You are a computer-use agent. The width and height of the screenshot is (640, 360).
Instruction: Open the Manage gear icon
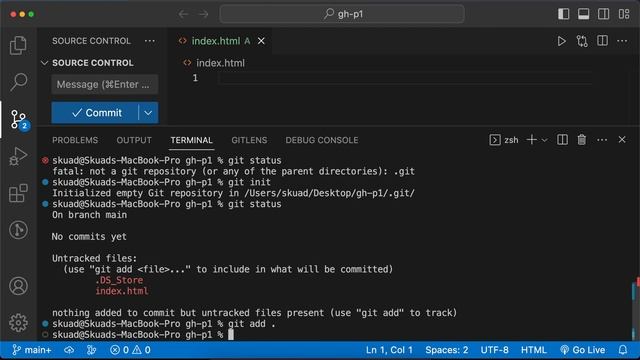pyautogui.click(x=18, y=322)
